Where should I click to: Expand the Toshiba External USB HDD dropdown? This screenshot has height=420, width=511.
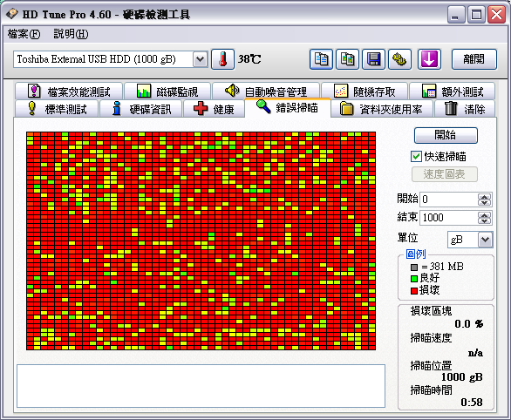click(x=200, y=59)
